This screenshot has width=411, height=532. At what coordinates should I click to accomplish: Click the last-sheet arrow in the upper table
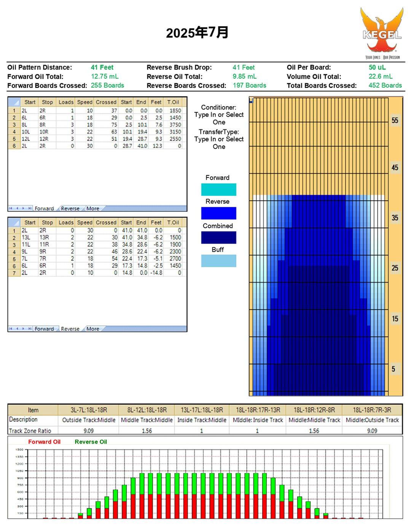click(30, 208)
